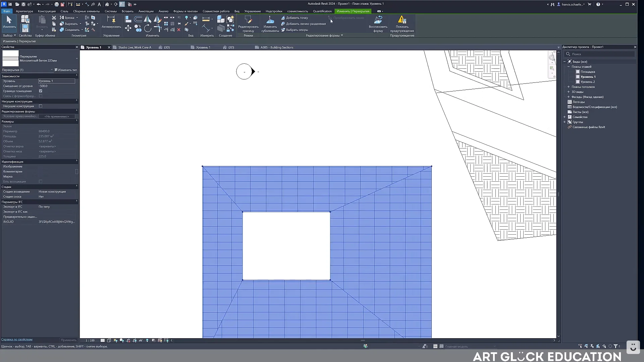644x362 pixels.
Task: Open Справка по свойствам link
Action: click(17, 339)
